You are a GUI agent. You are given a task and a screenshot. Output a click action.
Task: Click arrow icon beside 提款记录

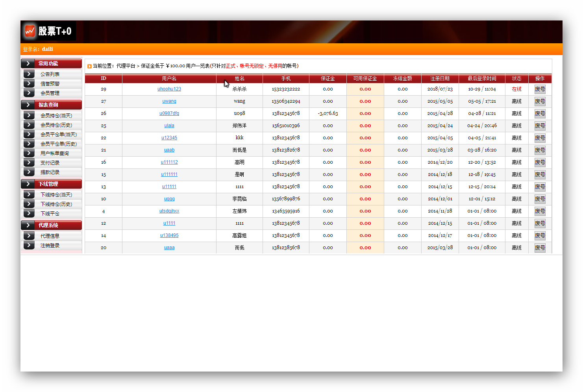[x=29, y=172]
